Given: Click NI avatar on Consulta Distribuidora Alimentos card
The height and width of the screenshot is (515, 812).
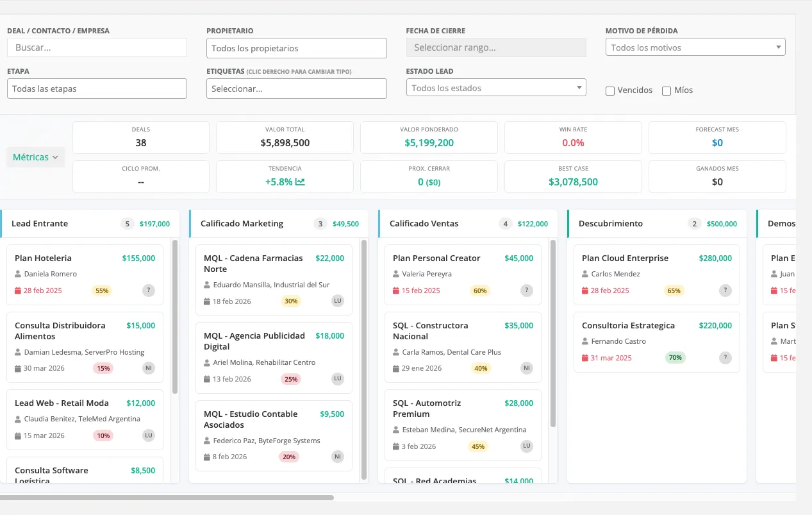Looking at the screenshot, I should (149, 368).
